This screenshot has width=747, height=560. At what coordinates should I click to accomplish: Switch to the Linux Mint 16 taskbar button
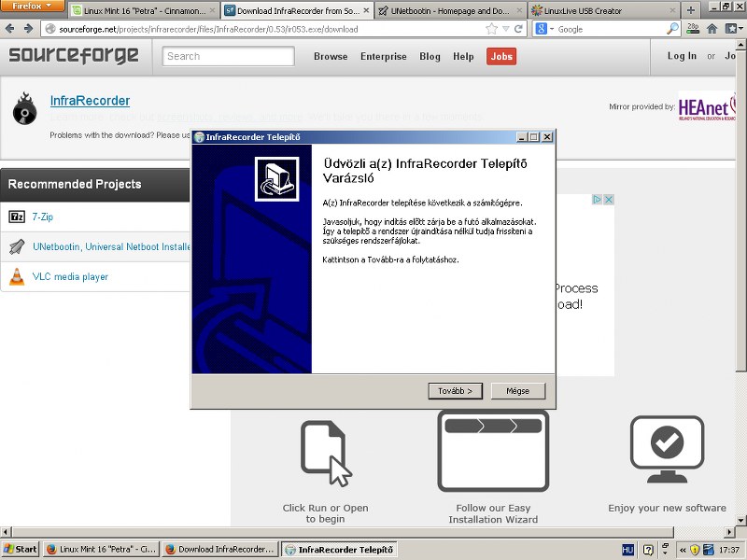coord(101,550)
